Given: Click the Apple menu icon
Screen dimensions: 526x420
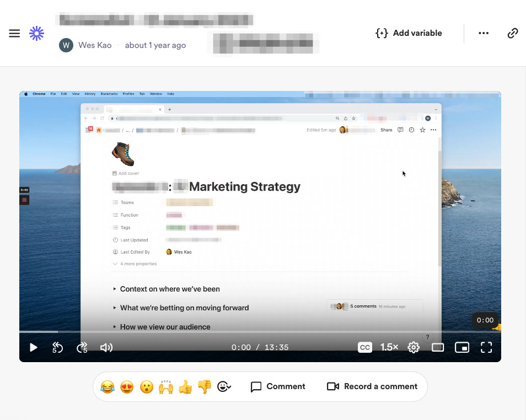Looking at the screenshot, I should tap(26, 94).
